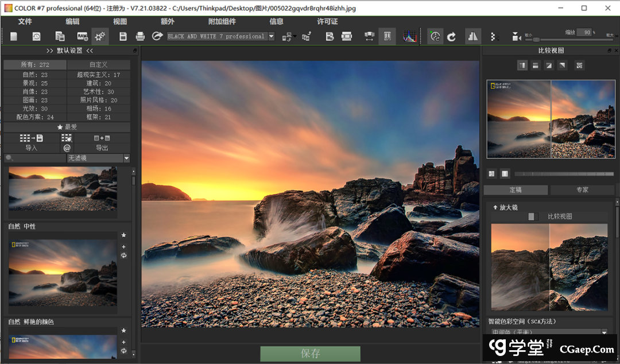Viewport: 620px width, 364px height.
Task: Collapse the 放大镜 section
Action: point(495,207)
